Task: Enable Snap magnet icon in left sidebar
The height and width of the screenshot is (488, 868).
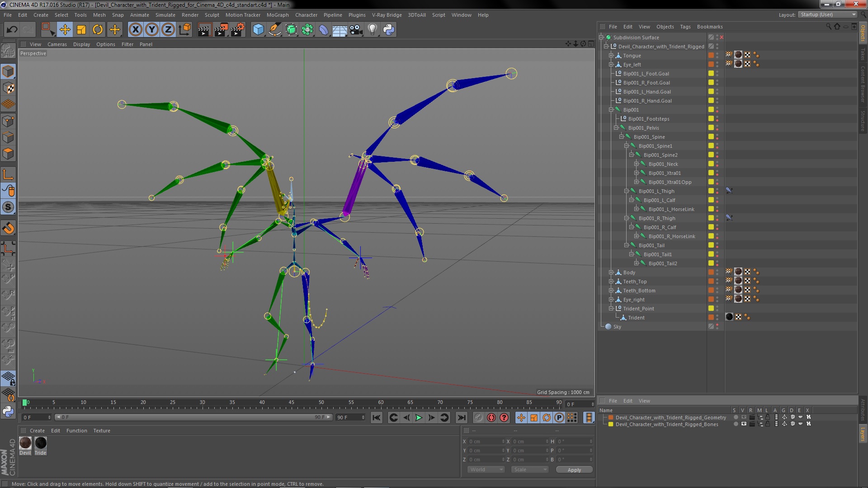Action: point(8,228)
